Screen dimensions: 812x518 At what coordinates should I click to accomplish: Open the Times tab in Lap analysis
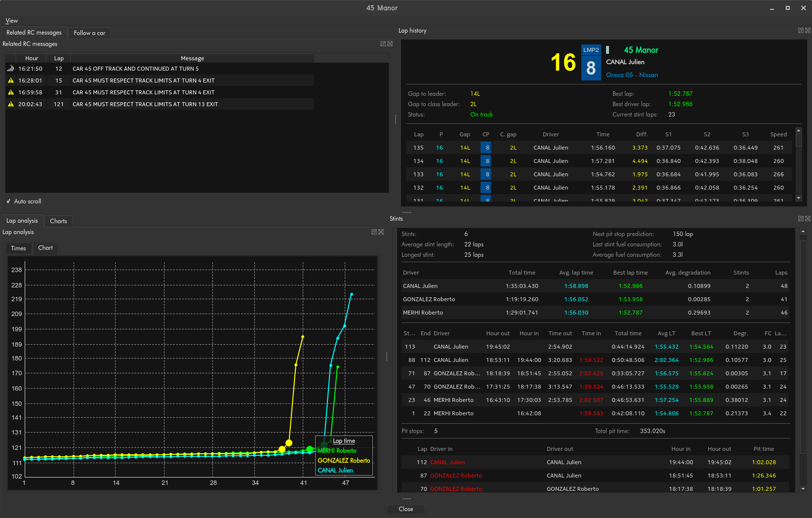point(18,248)
